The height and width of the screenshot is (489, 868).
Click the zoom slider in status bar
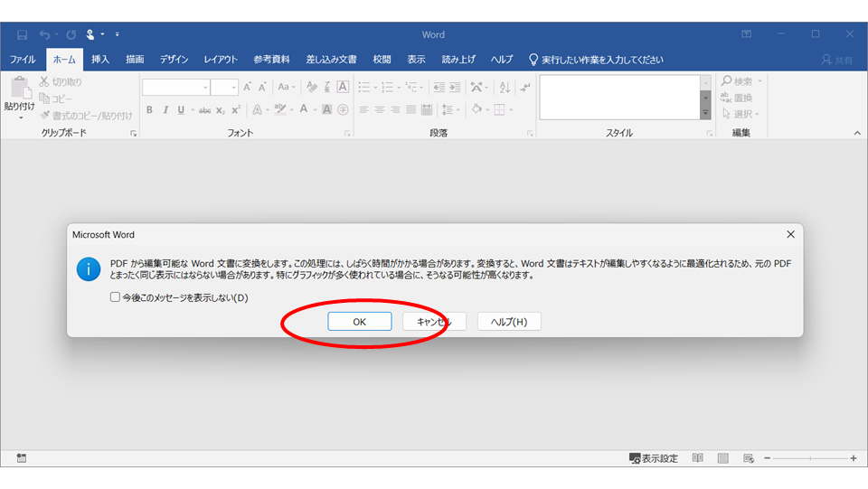(810, 458)
